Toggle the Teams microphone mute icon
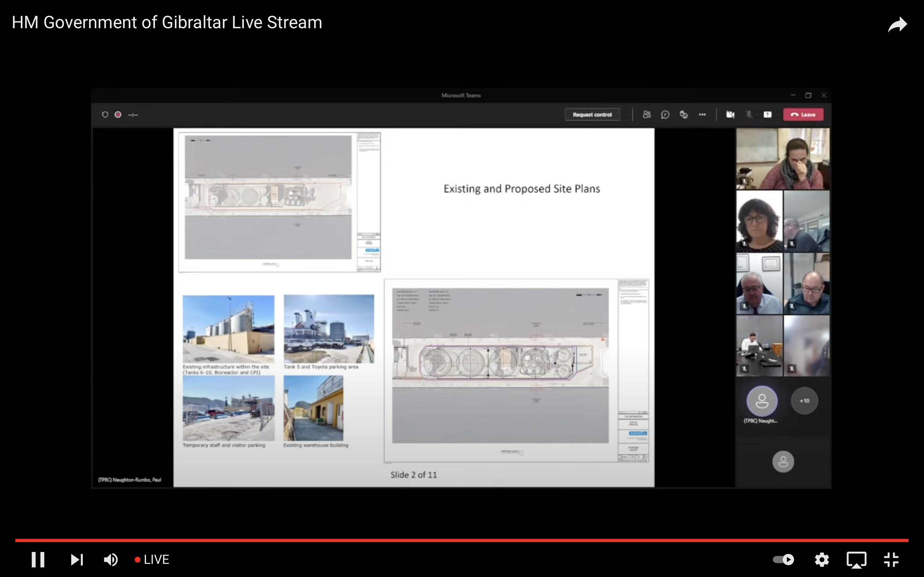The width and height of the screenshot is (924, 577). click(749, 114)
